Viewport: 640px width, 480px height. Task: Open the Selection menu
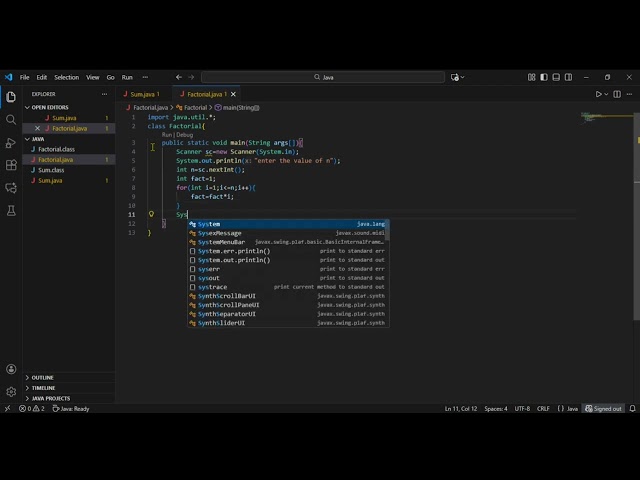(x=67, y=77)
